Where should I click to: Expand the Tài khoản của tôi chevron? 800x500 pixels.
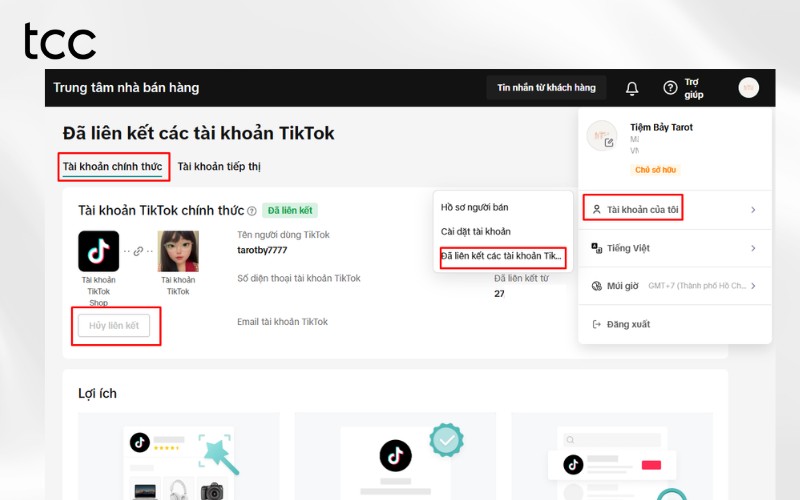coord(753,210)
